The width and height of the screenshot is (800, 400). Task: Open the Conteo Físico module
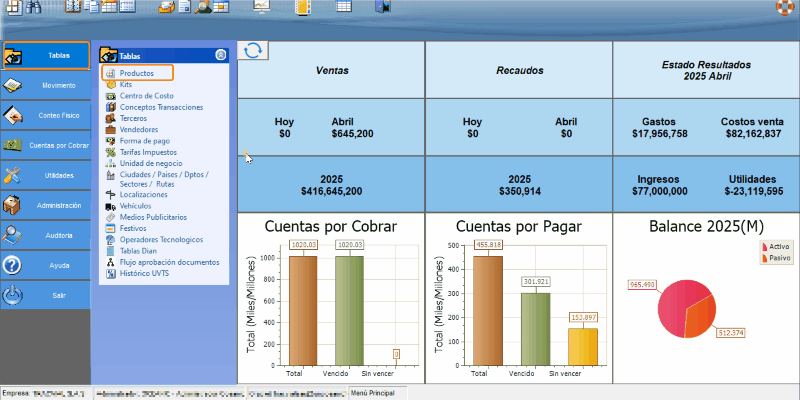[45, 116]
